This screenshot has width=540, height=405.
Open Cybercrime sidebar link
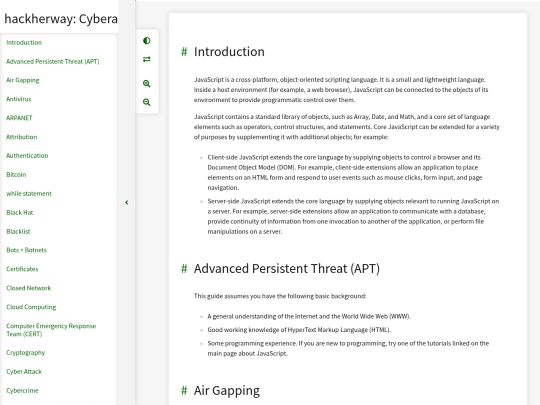[x=22, y=391]
